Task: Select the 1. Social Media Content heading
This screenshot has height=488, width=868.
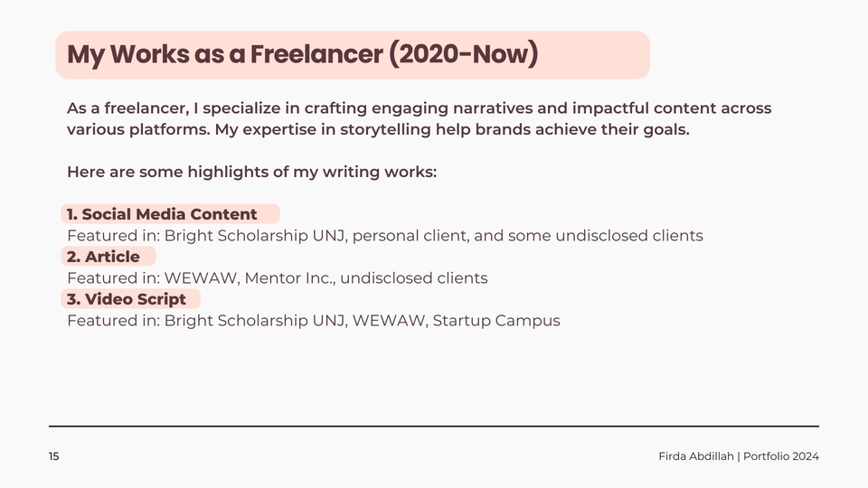Action: click(162, 214)
